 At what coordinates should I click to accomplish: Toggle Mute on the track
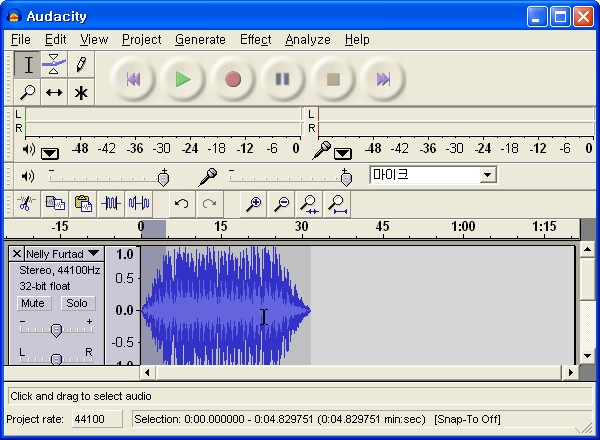point(33,303)
